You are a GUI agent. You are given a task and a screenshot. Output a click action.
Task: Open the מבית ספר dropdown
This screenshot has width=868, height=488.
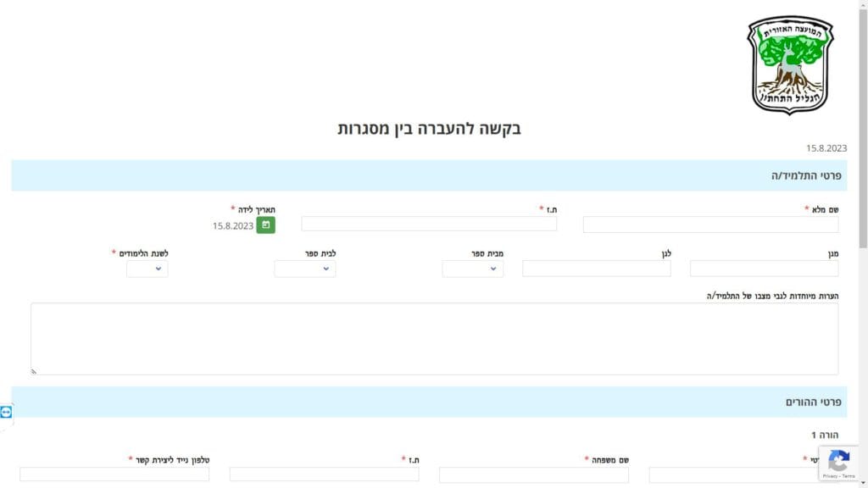pos(472,269)
